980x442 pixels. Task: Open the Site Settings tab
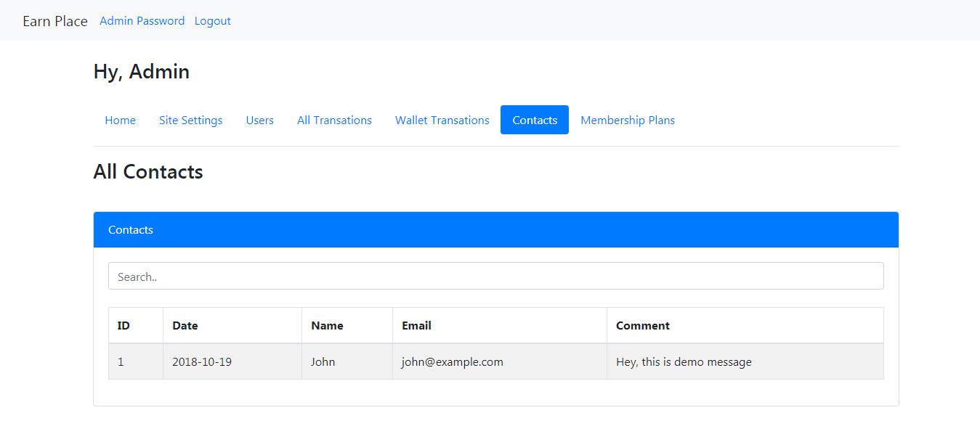click(191, 120)
